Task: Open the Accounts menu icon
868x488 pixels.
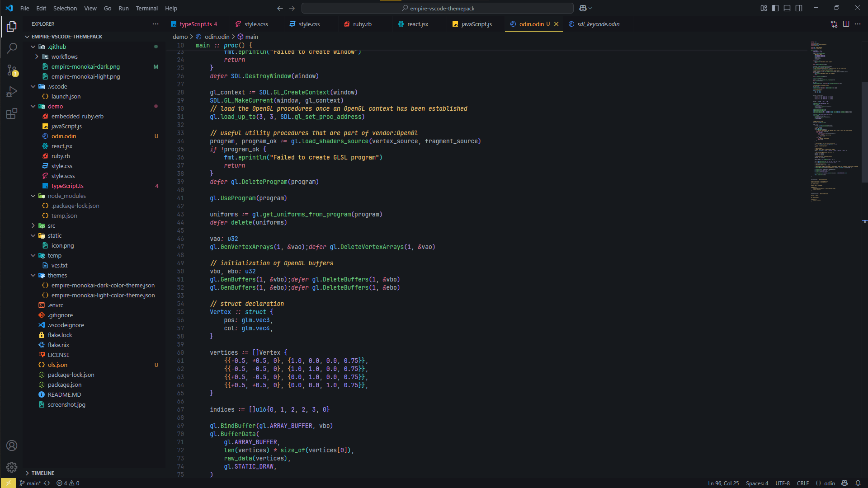Action: pyautogui.click(x=12, y=446)
